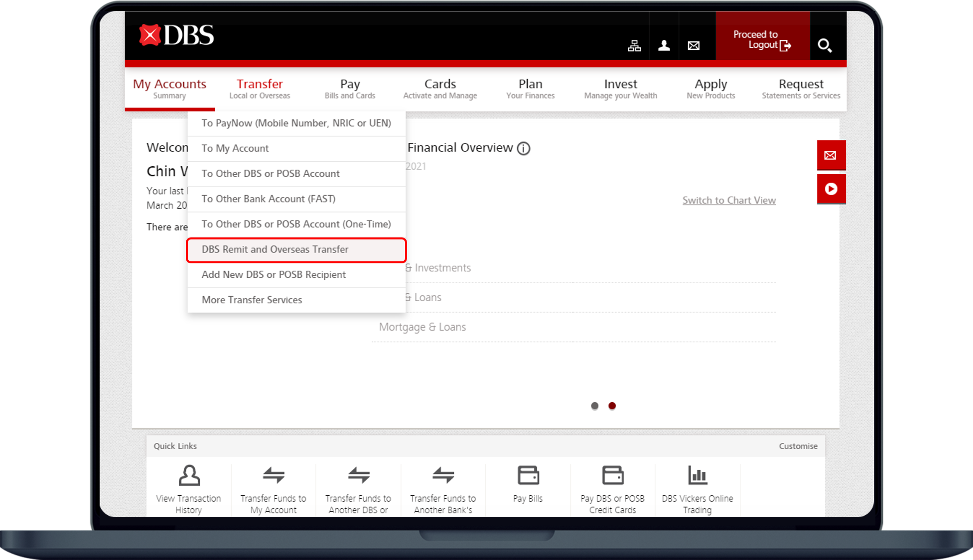Viewport: 973px width, 560px height.
Task: Choose To PayNow transfer option
Action: click(x=296, y=123)
